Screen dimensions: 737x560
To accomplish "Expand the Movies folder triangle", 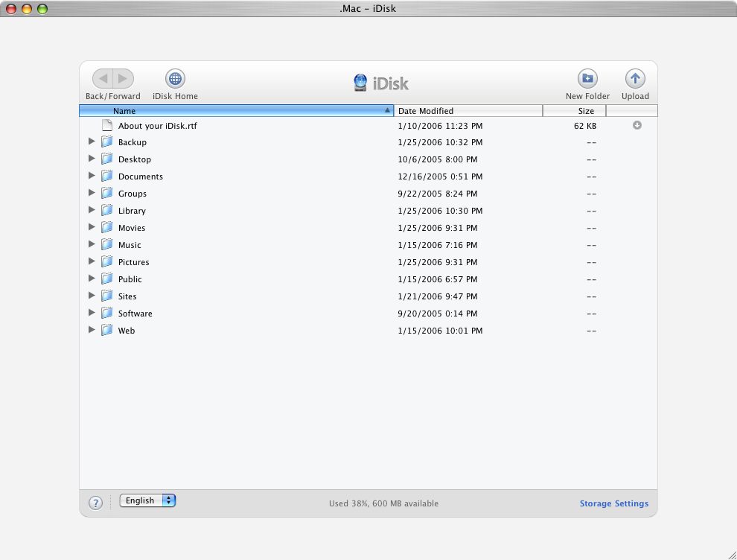I will (x=92, y=226).
